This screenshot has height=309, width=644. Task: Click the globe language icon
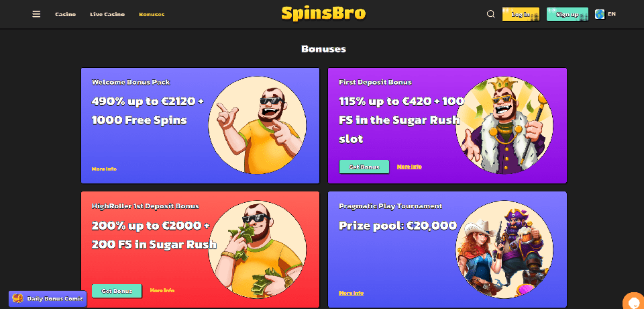pyautogui.click(x=600, y=14)
